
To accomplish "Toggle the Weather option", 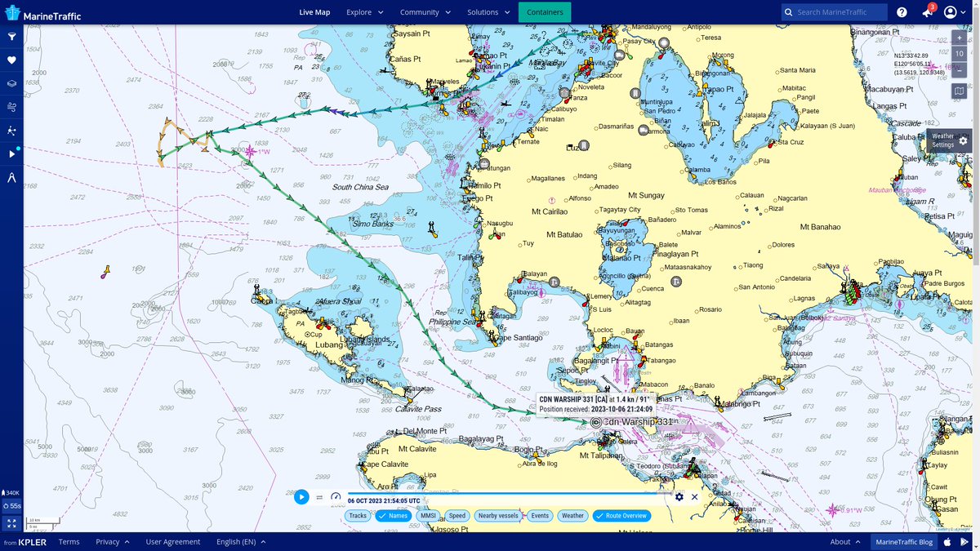I will (572, 516).
